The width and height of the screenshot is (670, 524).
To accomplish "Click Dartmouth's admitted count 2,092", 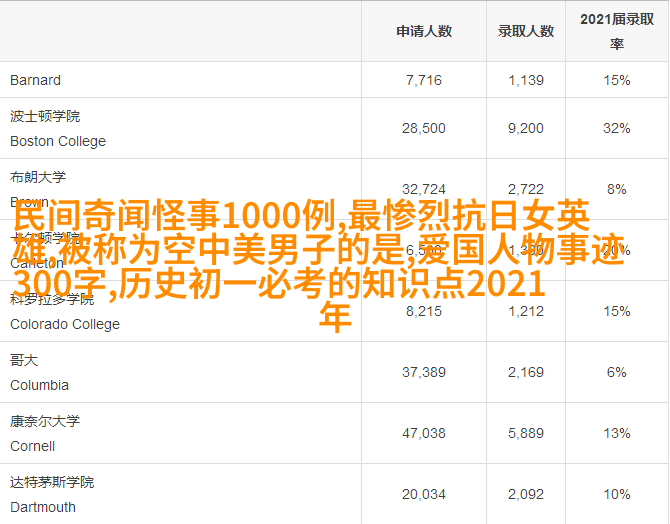I will (526, 495).
